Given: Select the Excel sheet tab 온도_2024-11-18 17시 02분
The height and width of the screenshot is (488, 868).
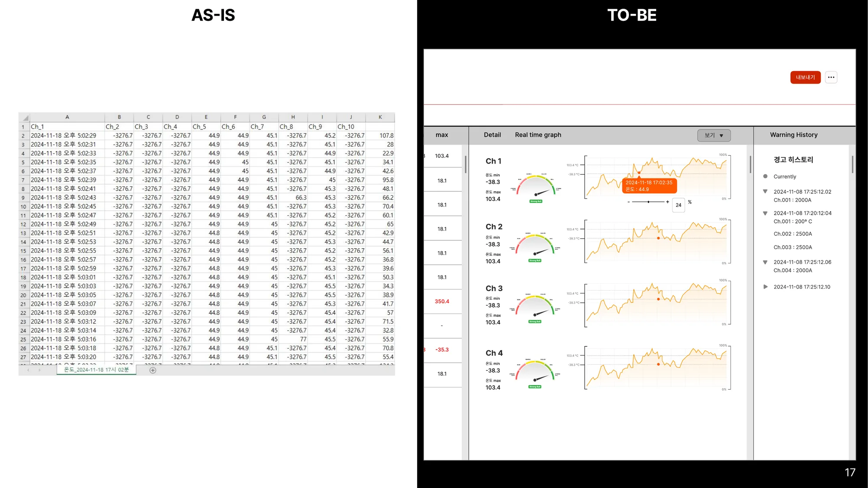Looking at the screenshot, I should coord(96,370).
